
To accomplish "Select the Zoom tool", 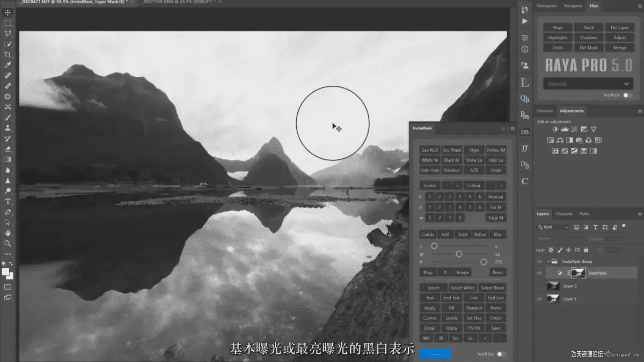I will click(8, 243).
